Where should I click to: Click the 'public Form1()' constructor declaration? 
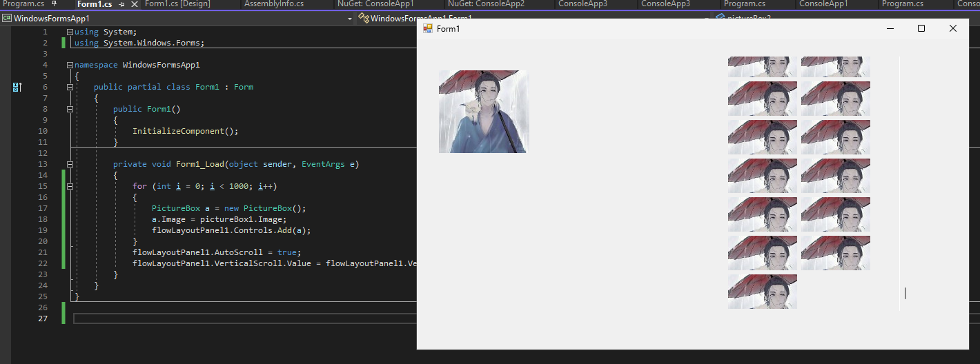pyautogui.click(x=146, y=109)
